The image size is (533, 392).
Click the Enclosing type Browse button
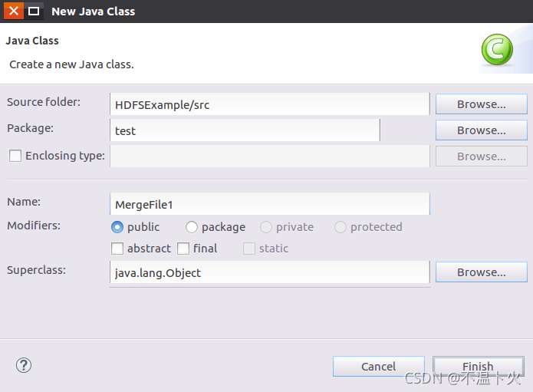coord(482,156)
